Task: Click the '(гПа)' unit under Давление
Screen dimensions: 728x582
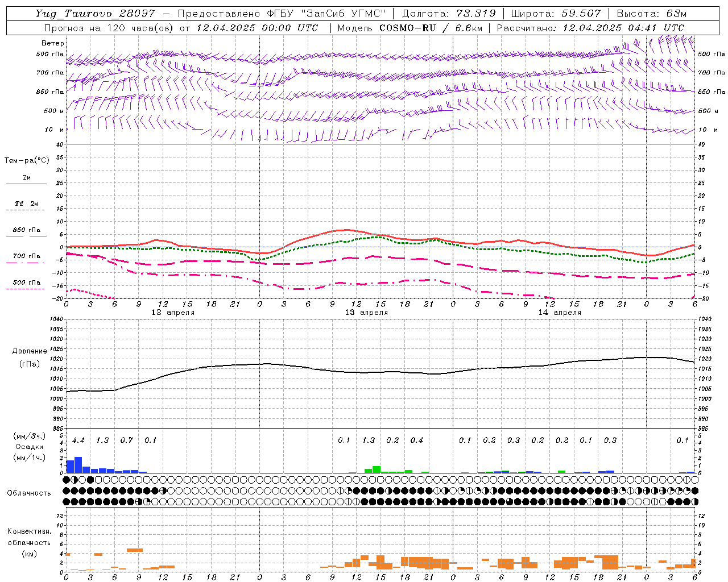Action: point(30,364)
